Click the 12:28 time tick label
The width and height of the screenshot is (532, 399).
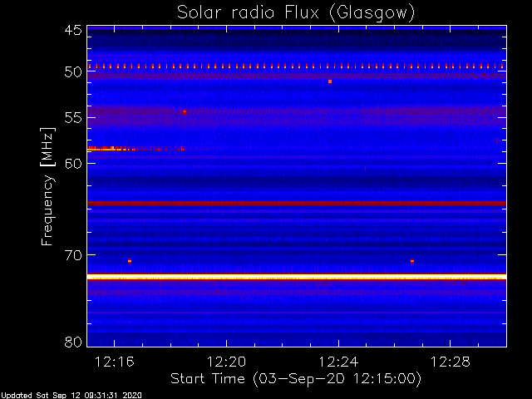[x=451, y=362]
